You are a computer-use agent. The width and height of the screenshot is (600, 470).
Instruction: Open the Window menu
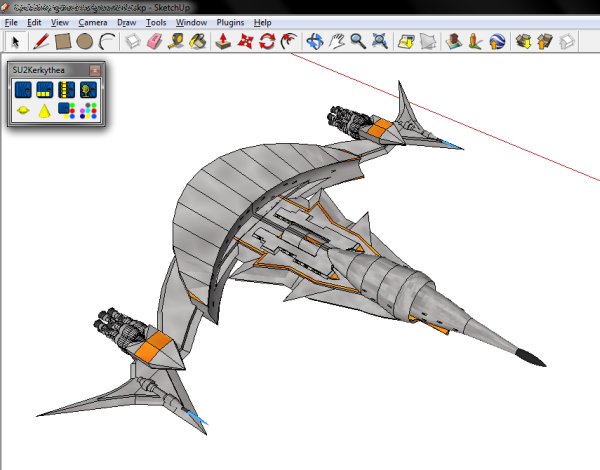click(x=191, y=23)
